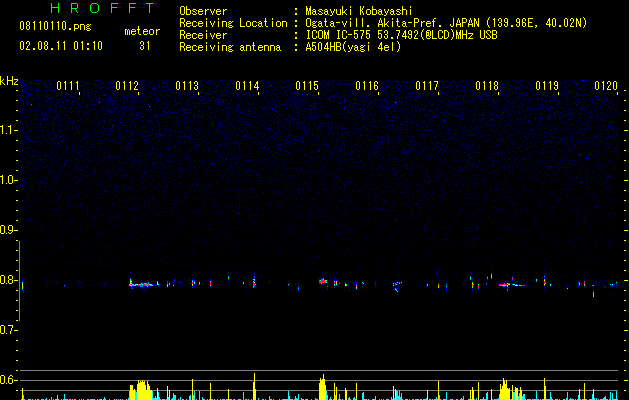This screenshot has height=400, width=629.
Task: Click the gray vertical range bar at left edge
Action: (x=19, y=280)
